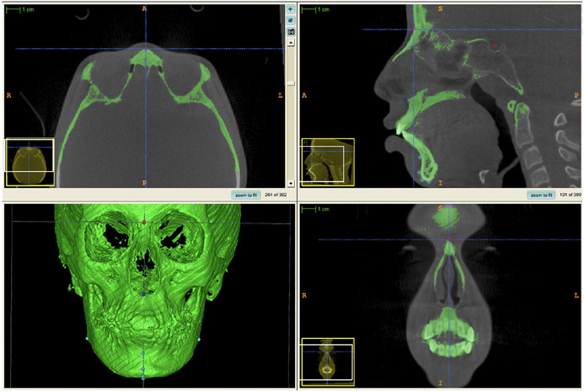The image size is (584, 392).
Task: Click the coronal view navigator thumbnail
Action: pos(328,362)
